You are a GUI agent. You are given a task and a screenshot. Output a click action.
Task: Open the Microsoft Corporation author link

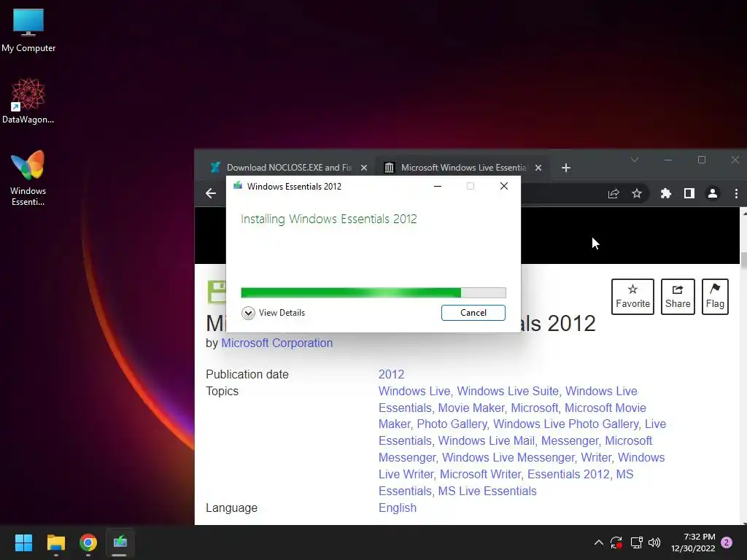276,343
